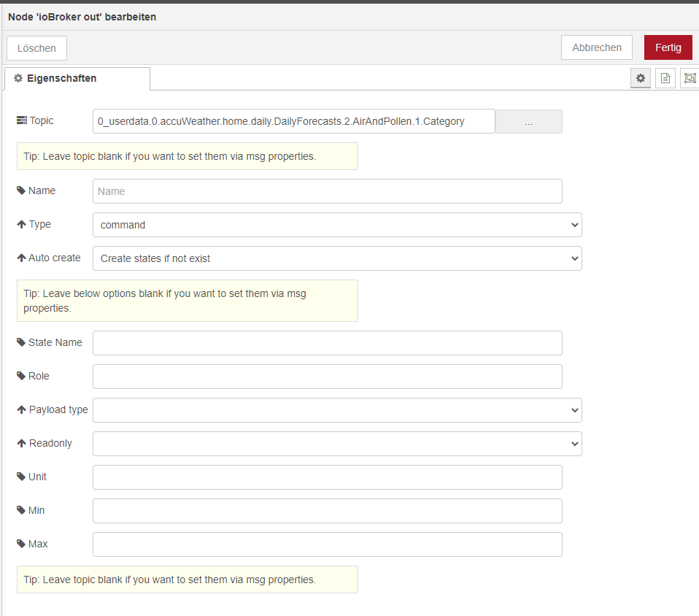This screenshot has height=616, width=699.
Task: Click the 'Leave below options blank' tip
Action: point(188,301)
